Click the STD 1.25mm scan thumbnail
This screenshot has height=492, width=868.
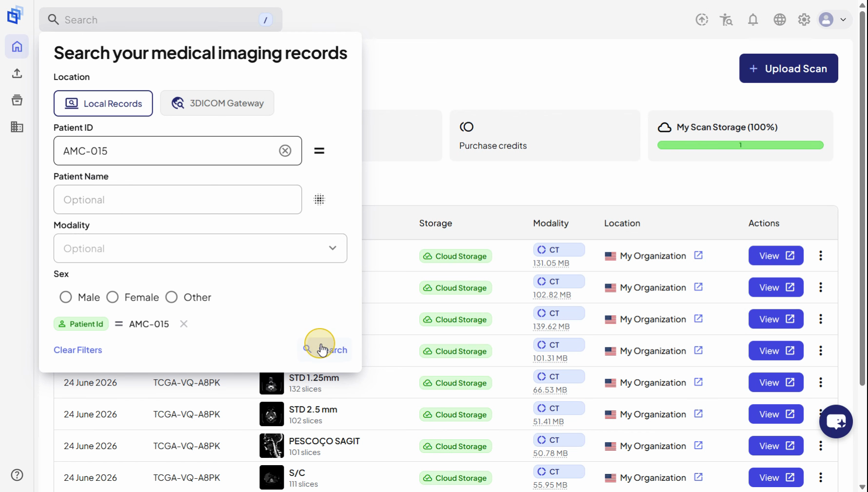pos(272,383)
